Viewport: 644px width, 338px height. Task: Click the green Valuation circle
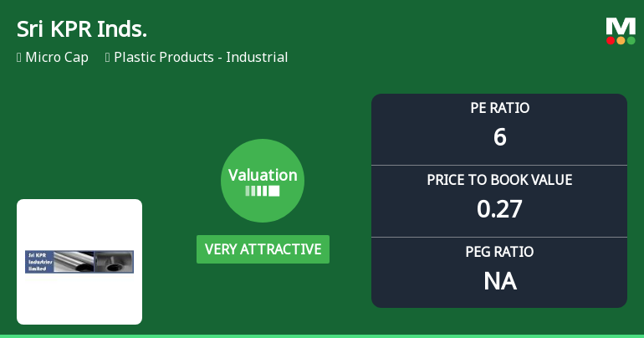[x=263, y=181]
